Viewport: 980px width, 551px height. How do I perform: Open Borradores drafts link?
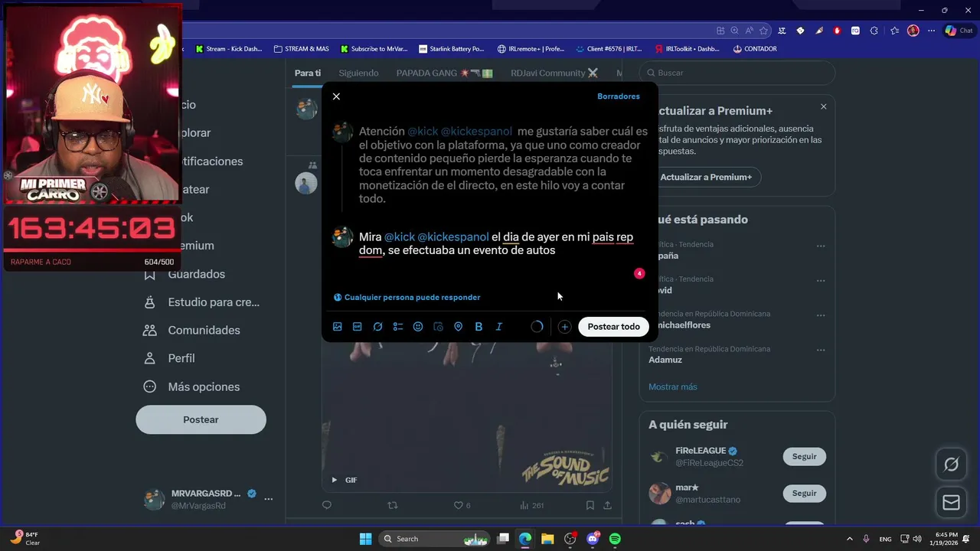pos(618,96)
